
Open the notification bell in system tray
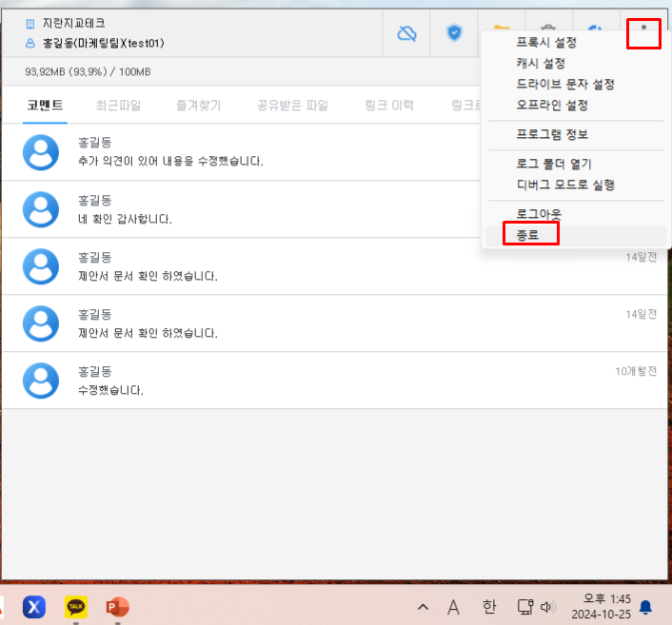pos(645,606)
